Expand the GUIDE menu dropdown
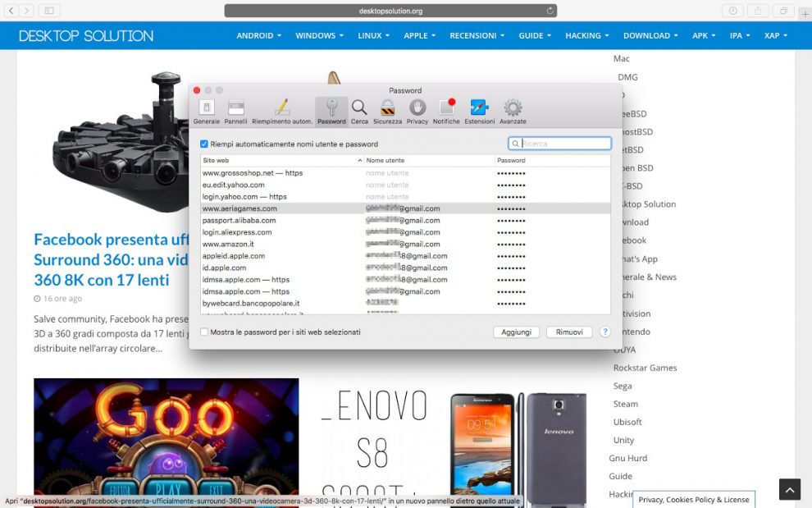The width and height of the screenshot is (812, 508). click(535, 35)
